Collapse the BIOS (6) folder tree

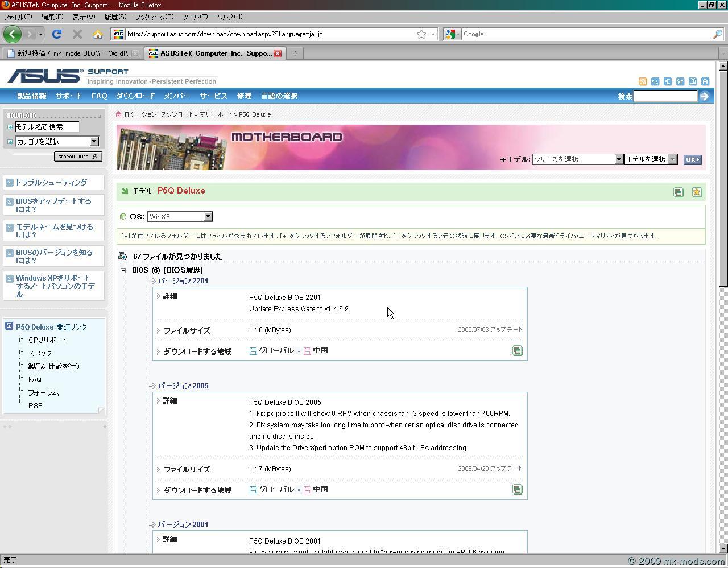[123, 270]
